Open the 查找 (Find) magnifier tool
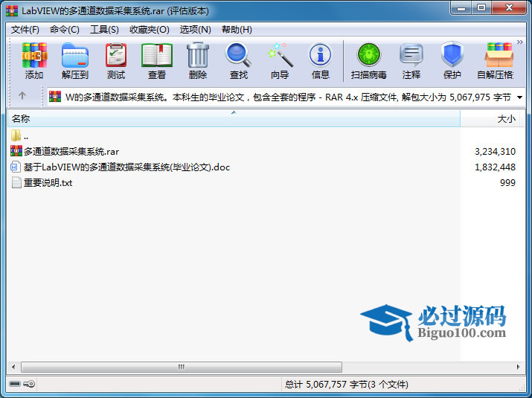This screenshot has width=532, height=398. tap(239, 60)
